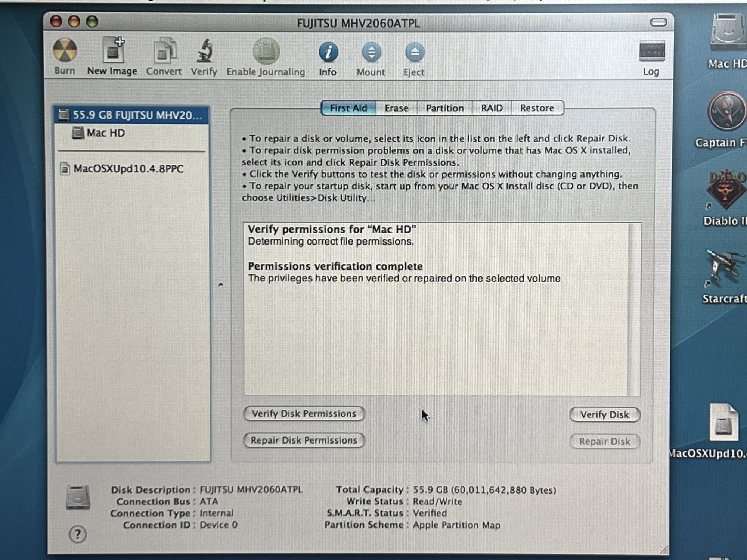
Task: Open the Info panel
Action: pos(328,52)
